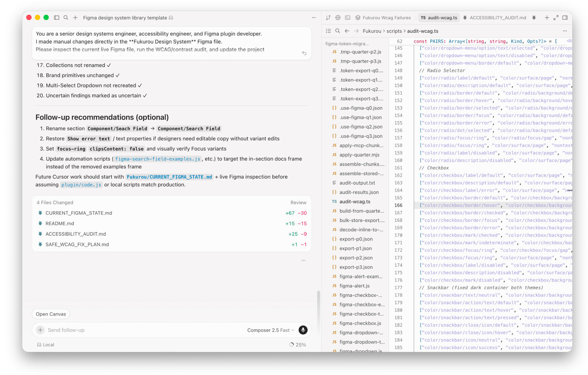Open the ellipsis below the files changed card
Viewport: 588px width, 375px height.
(304, 260)
